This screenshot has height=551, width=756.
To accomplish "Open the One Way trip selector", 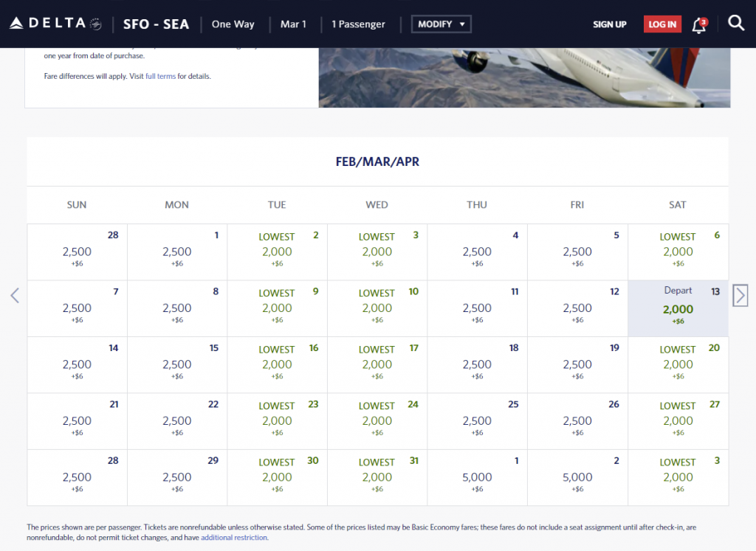I will 233,24.
